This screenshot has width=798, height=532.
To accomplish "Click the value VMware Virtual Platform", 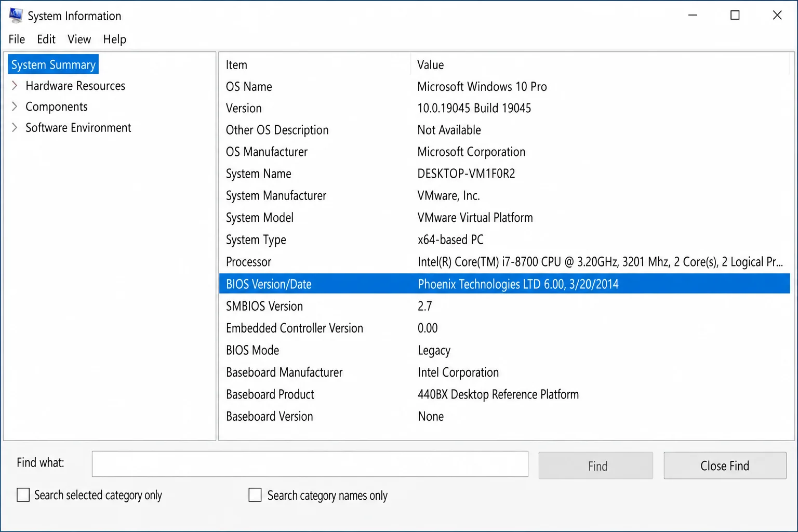I will [475, 218].
